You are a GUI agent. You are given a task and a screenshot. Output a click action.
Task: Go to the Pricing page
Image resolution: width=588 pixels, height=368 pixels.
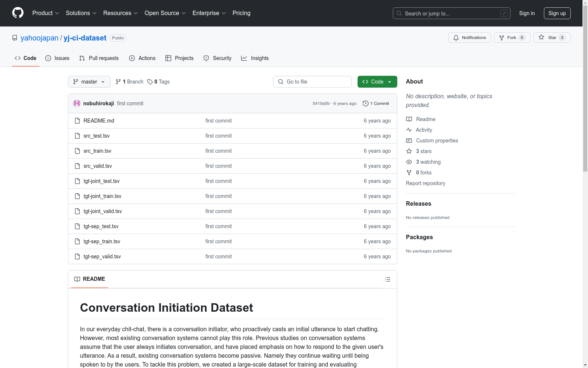pos(241,13)
